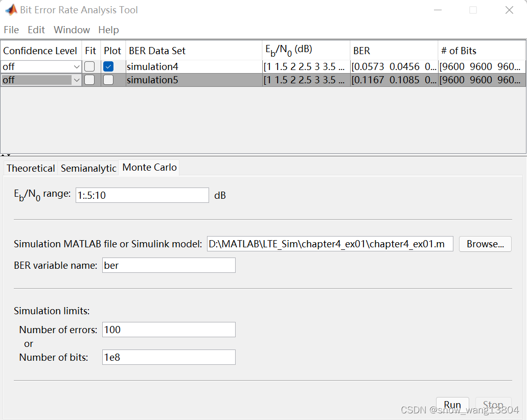Check the Plot checkbox for simulation5

pyautogui.click(x=108, y=80)
